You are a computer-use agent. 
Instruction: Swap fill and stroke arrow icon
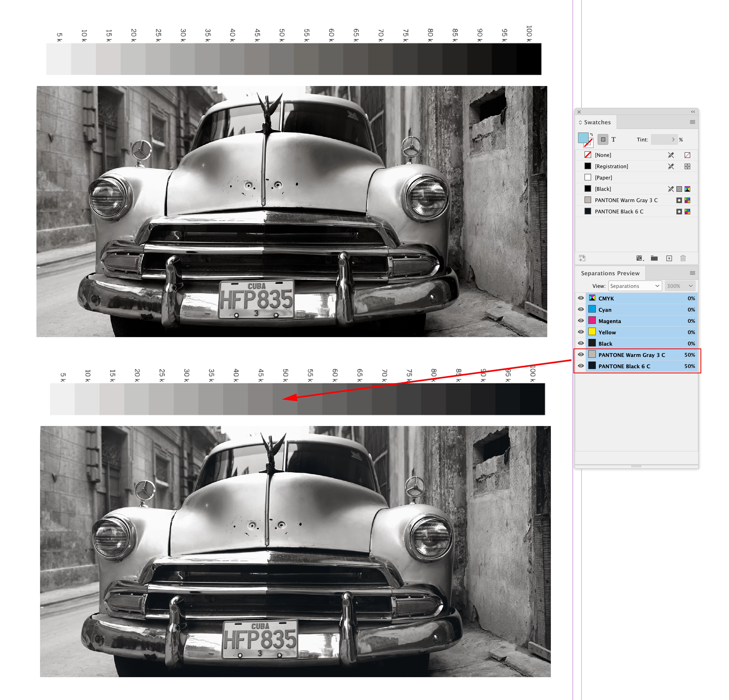coord(591,134)
